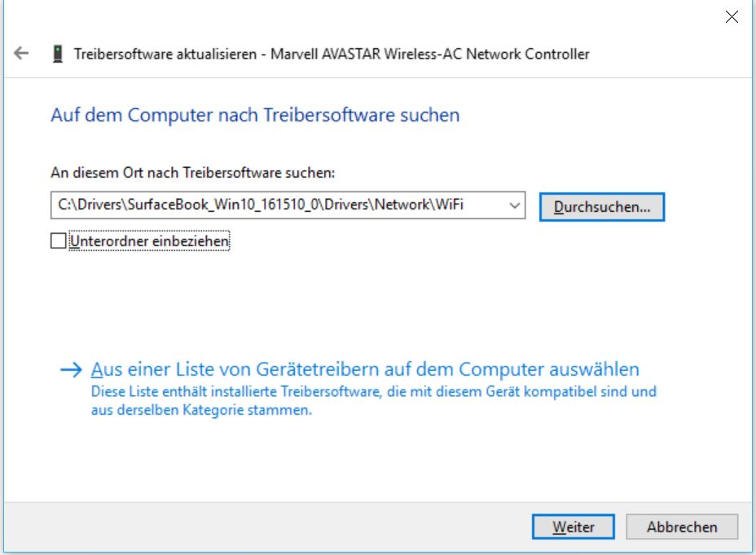Click the blue arrow beside 'Aus einer Liste'
Viewport: 756px width, 555px height.
pyautogui.click(x=72, y=370)
